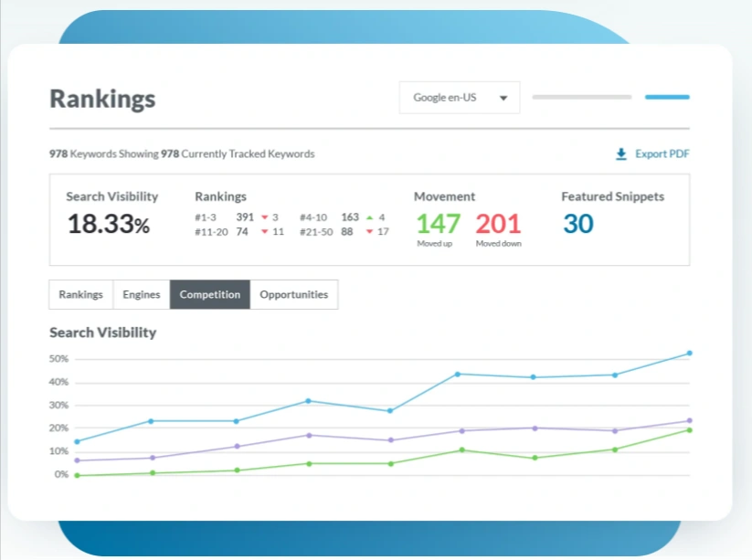Select the highest blue data point on the chart
This screenshot has width=752, height=560.
(689, 352)
